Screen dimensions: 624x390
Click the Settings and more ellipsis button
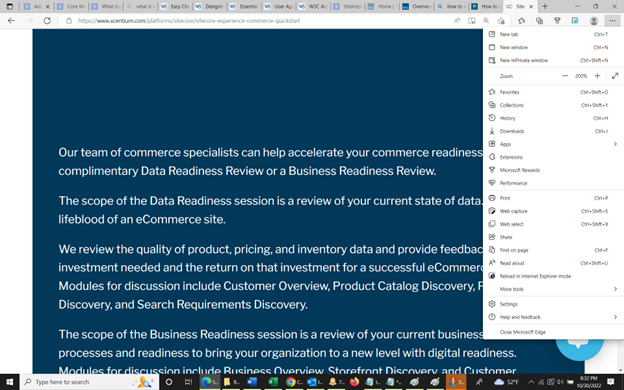612,21
